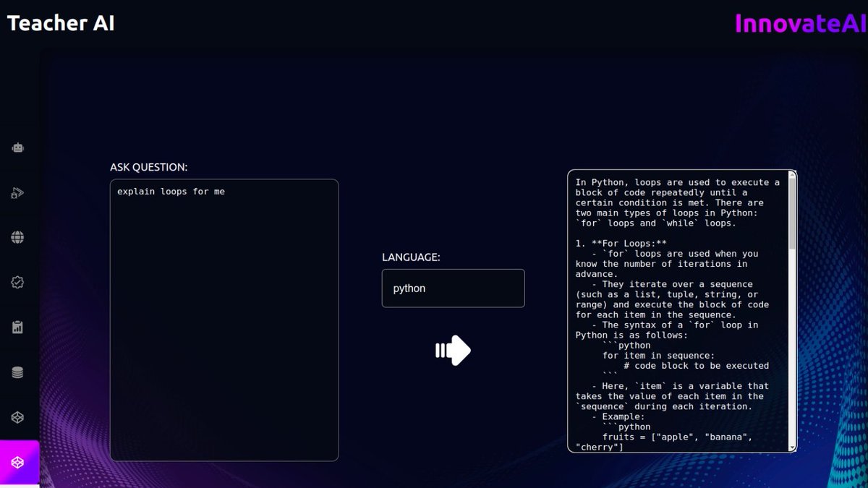Open the verified badge sidebar icon
868x488 pixels.
pyautogui.click(x=18, y=283)
